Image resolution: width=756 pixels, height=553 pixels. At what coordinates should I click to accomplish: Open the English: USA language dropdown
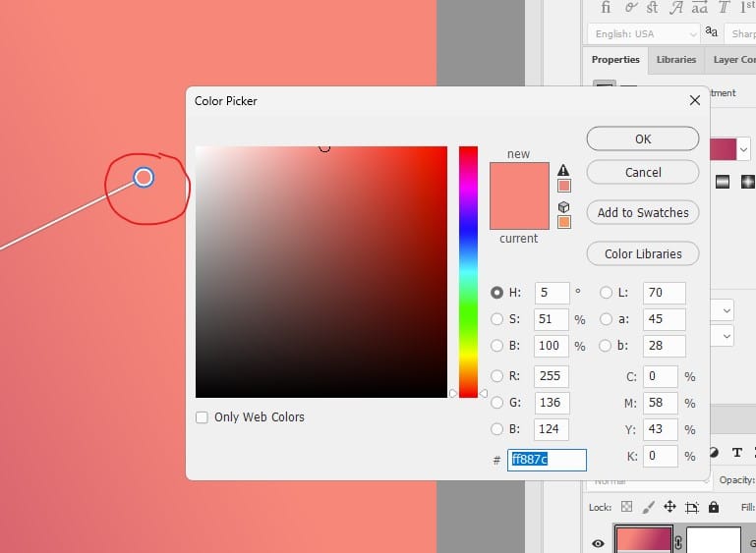[644, 33]
